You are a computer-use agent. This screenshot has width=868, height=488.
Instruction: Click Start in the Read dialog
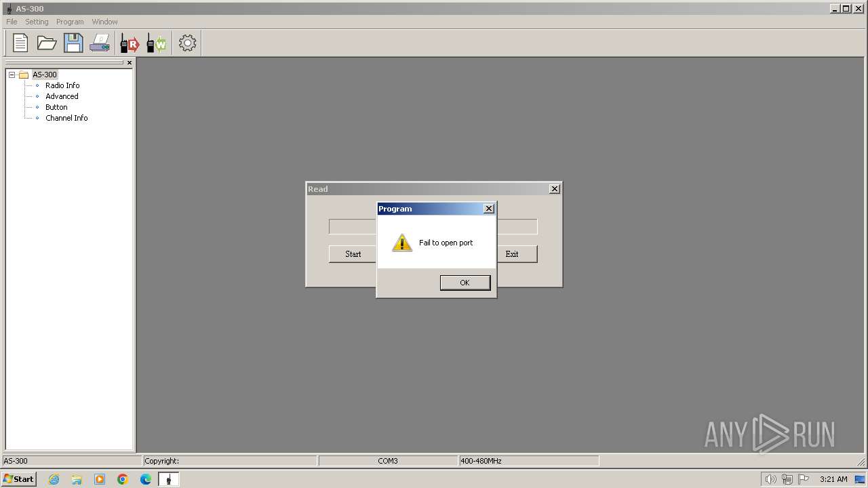pos(353,254)
